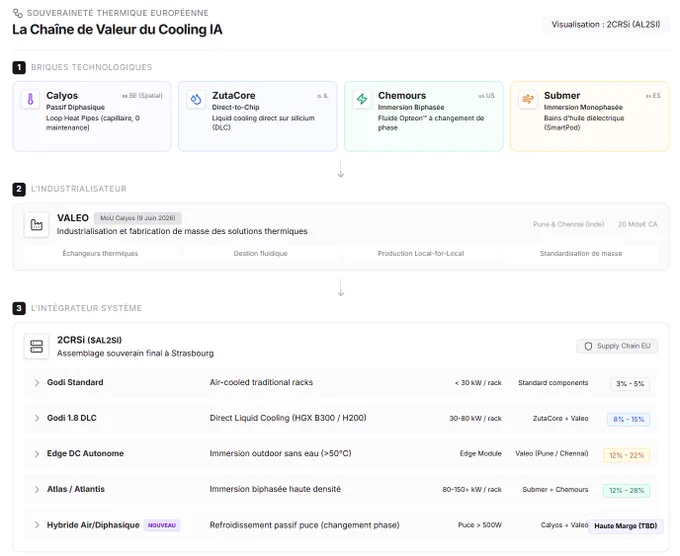Screen dimensions: 680x556
Task: Expand the Godi 1.8 DLC row
Action: click(x=37, y=418)
